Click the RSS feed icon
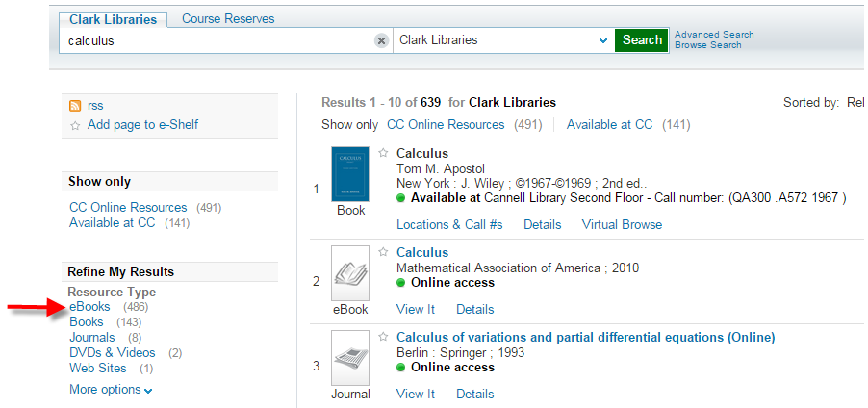This screenshot has width=868, height=408. 75,106
